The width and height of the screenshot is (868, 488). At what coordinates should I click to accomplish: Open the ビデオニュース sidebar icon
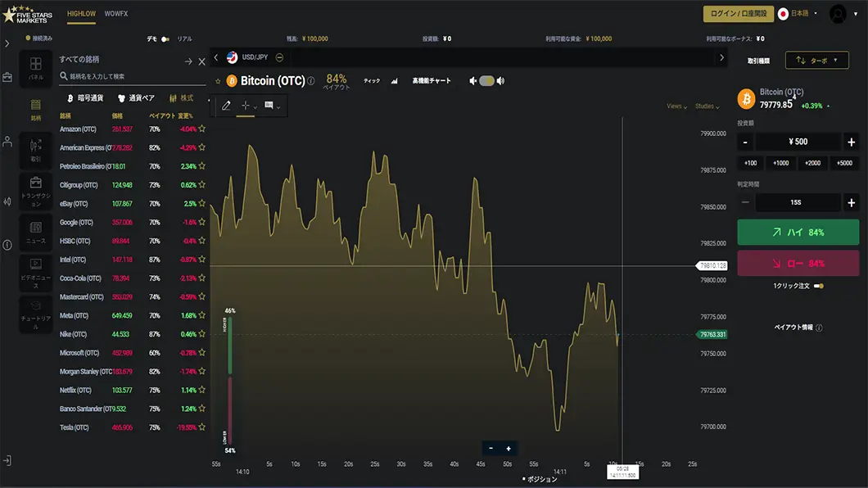pyautogui.click(x=35, y=273)
